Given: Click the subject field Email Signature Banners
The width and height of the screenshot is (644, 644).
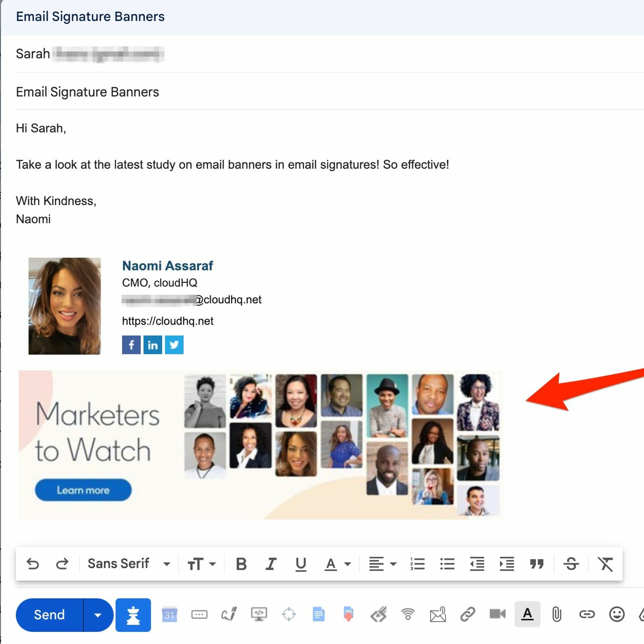Looking at the screenshot, I should click(x=87, y=92).
